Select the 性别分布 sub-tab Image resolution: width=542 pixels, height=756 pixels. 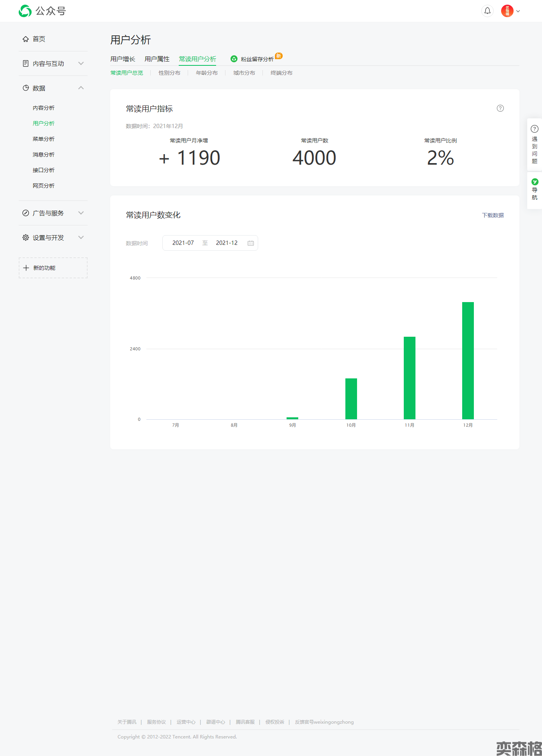point(169,73)
